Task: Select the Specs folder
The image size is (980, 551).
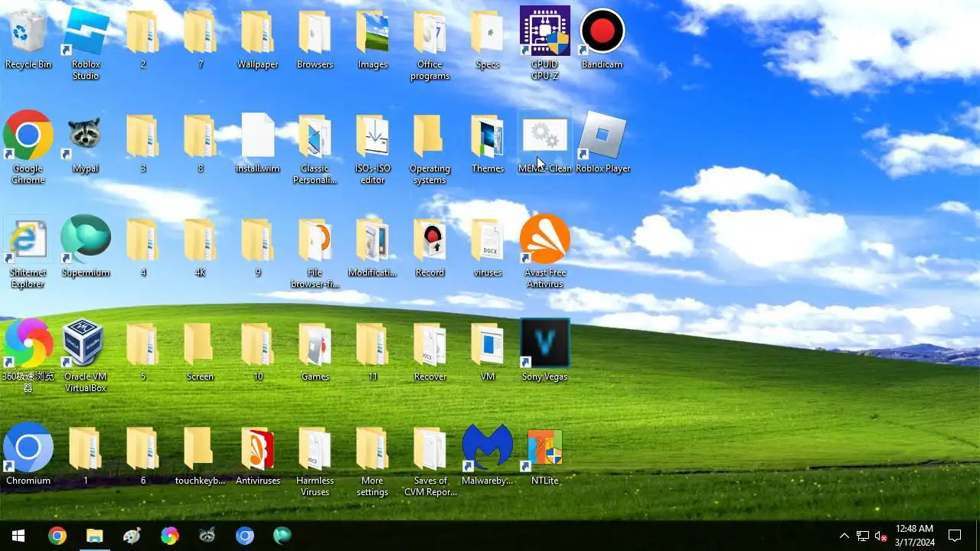Action: [x=488, y=40]
